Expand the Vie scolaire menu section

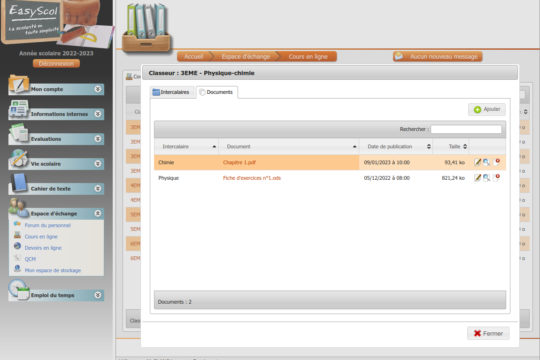tap(98, 163)
